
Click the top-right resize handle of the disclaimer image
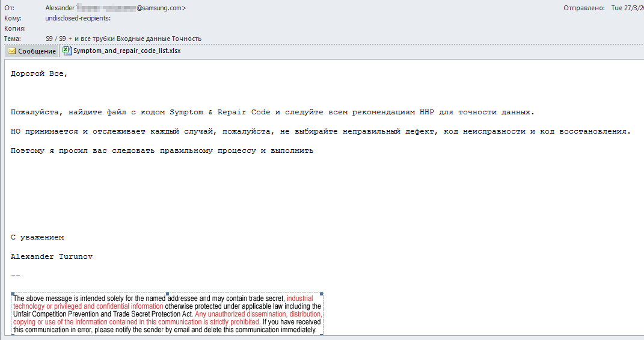(322, 294)
